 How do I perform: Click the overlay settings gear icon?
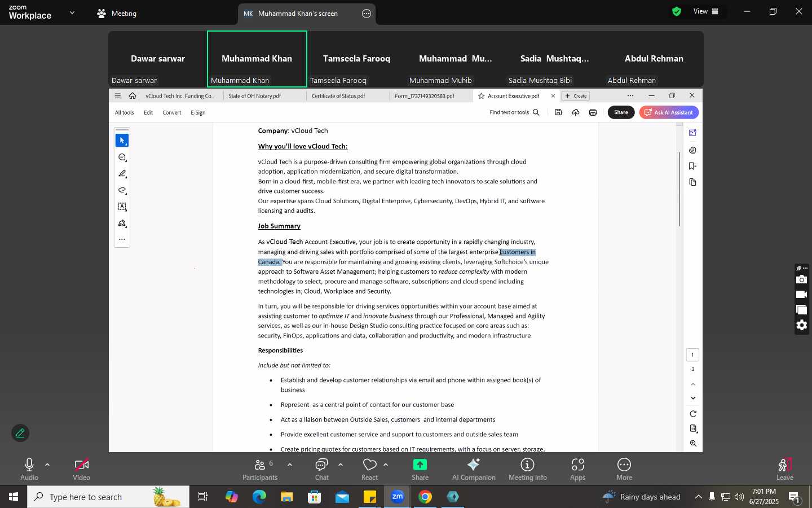click(x=801, y=325)
